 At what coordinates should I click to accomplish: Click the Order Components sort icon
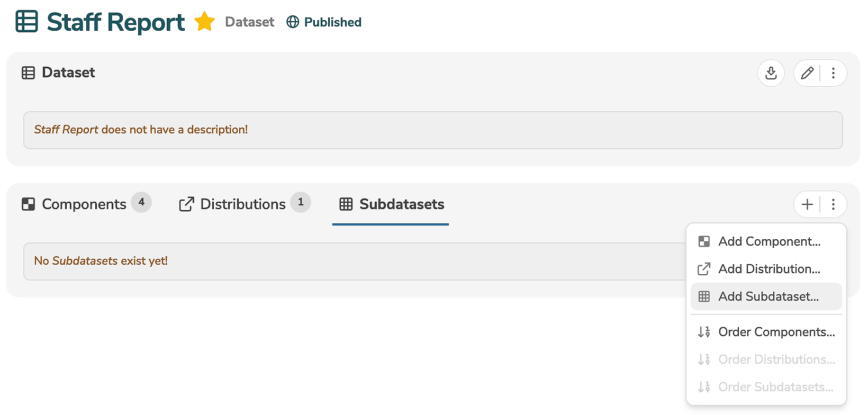pos(704,332)
